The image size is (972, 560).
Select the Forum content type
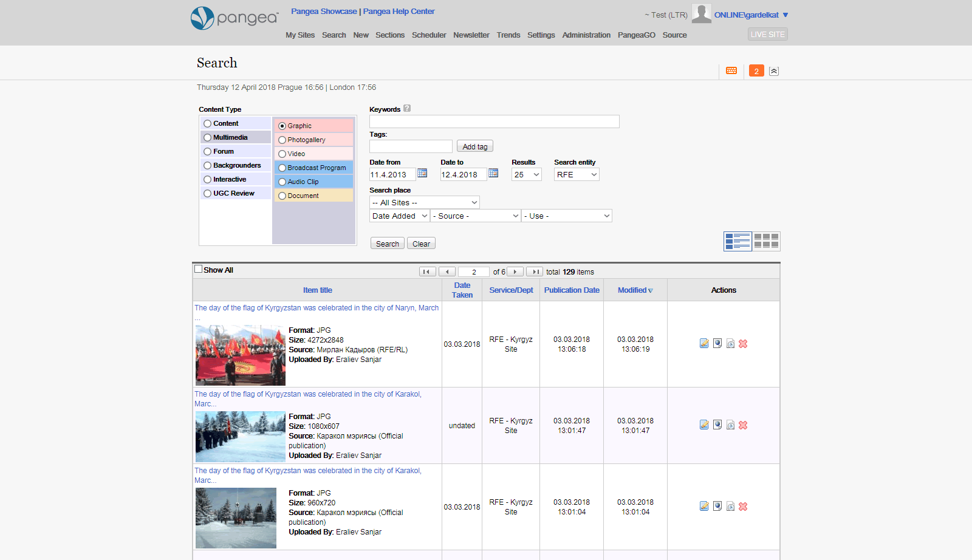208,152
